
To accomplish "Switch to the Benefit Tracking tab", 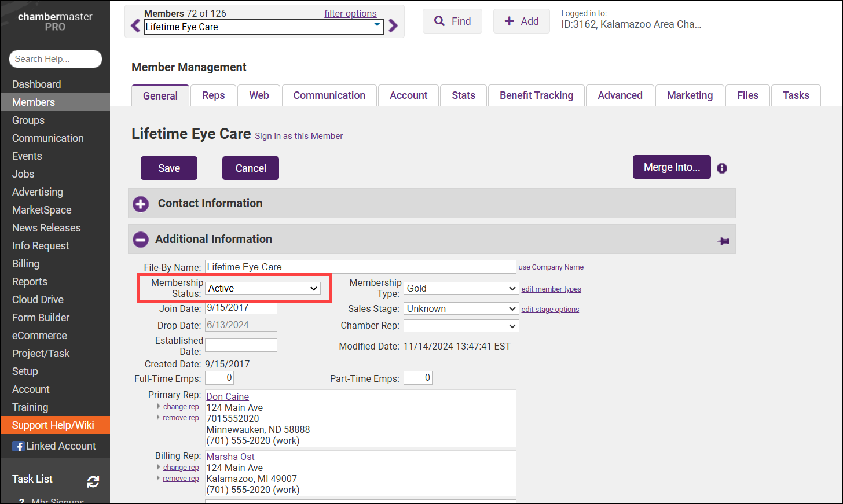I will [536, 95].
